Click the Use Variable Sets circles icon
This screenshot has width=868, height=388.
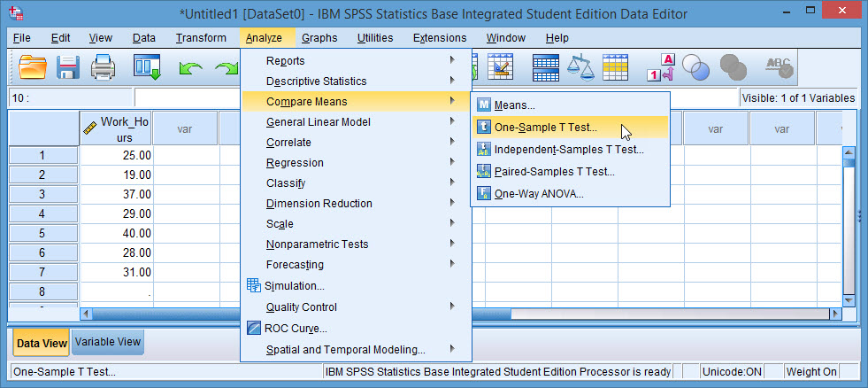tap(695, 67)
